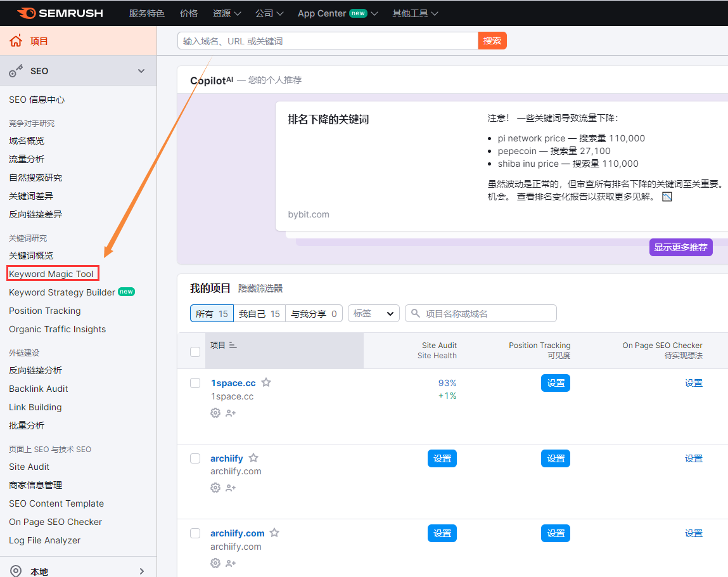Screen dimensions: 728x577
Task: Click 93% Site Health value for 1space.cc
Action: click(x=447, y=383)
